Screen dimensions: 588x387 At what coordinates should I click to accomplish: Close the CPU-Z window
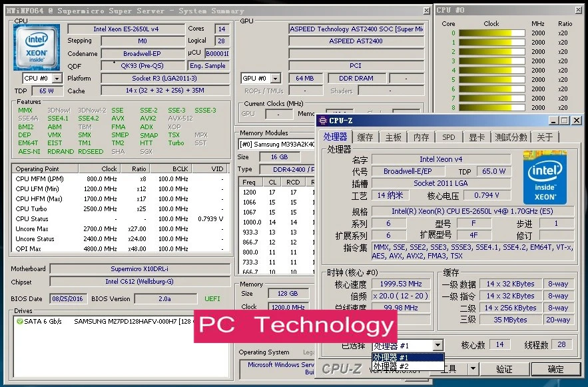pyautogui.click(x=577, y=121)
